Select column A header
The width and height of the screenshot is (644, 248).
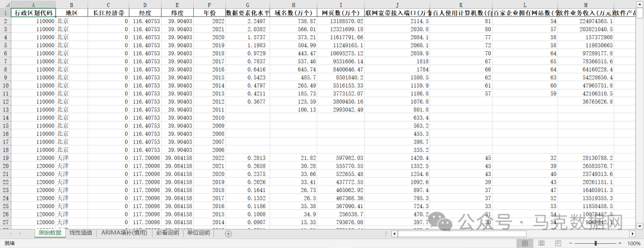point(33,5)
